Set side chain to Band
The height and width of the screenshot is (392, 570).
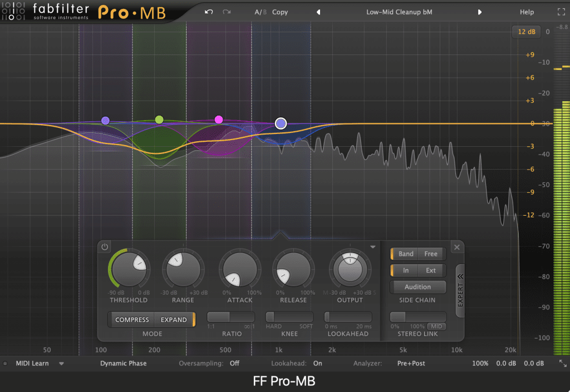[x=405, y=254]
